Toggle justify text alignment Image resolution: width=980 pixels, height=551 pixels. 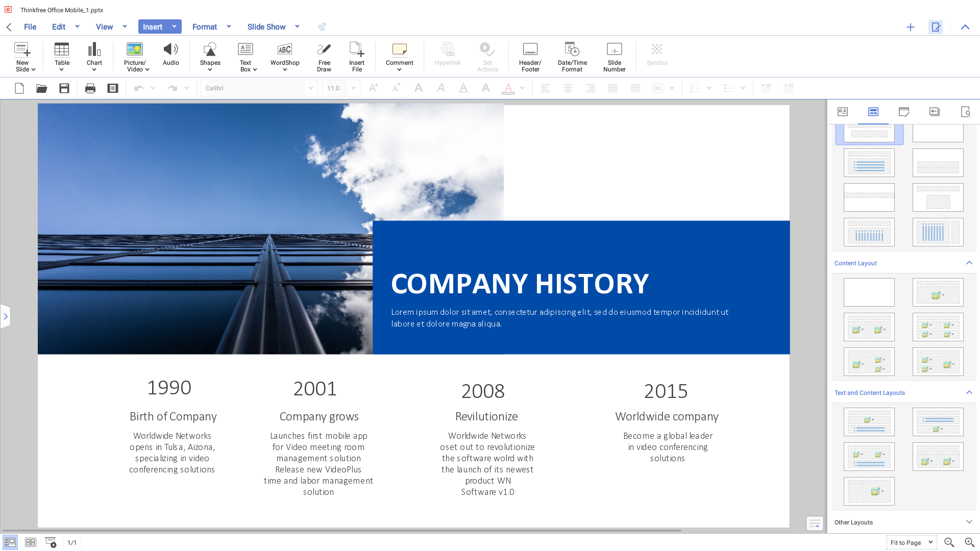click(613, 88)
